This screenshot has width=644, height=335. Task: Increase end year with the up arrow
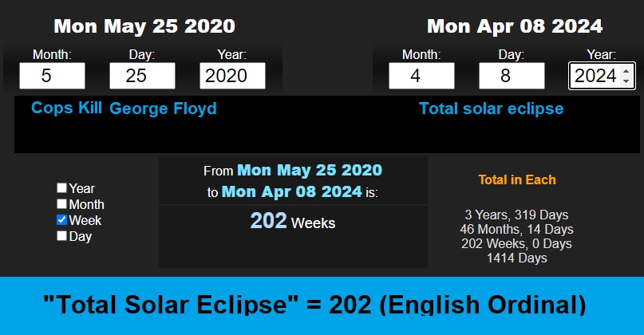tap(626, 71)
